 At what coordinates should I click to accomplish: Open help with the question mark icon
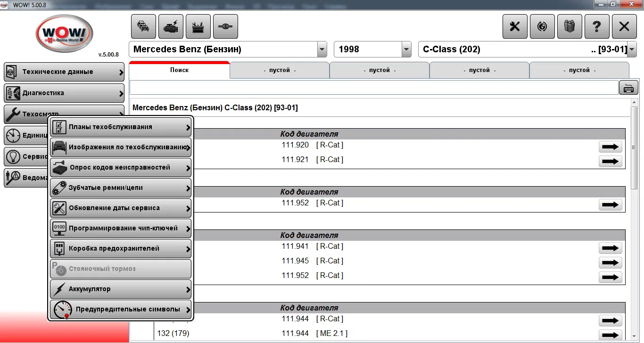pos(597,26)
